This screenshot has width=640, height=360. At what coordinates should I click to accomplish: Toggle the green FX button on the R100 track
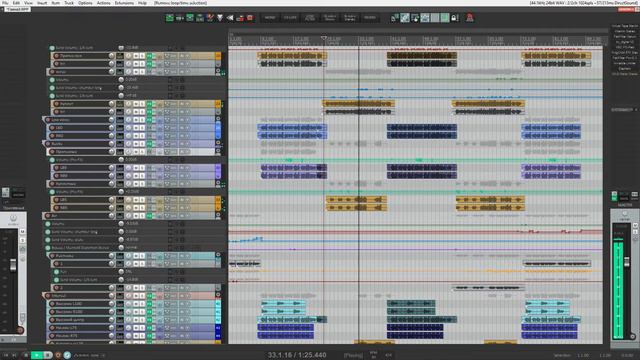pos(149,312)
